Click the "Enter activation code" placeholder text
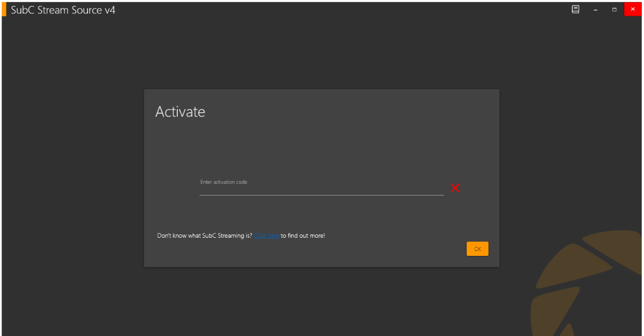This screenshot has width=644, height=336. pos(224,182)
